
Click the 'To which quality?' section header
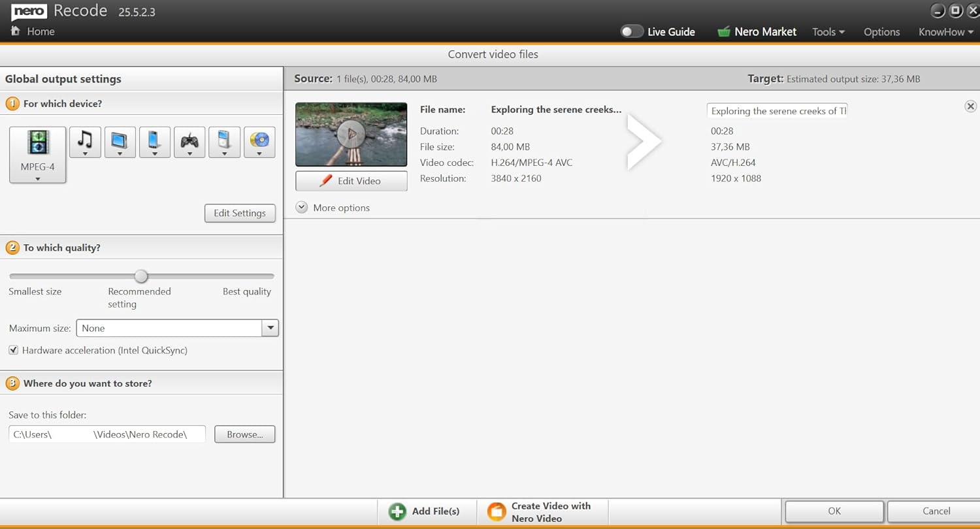point(62,248)
